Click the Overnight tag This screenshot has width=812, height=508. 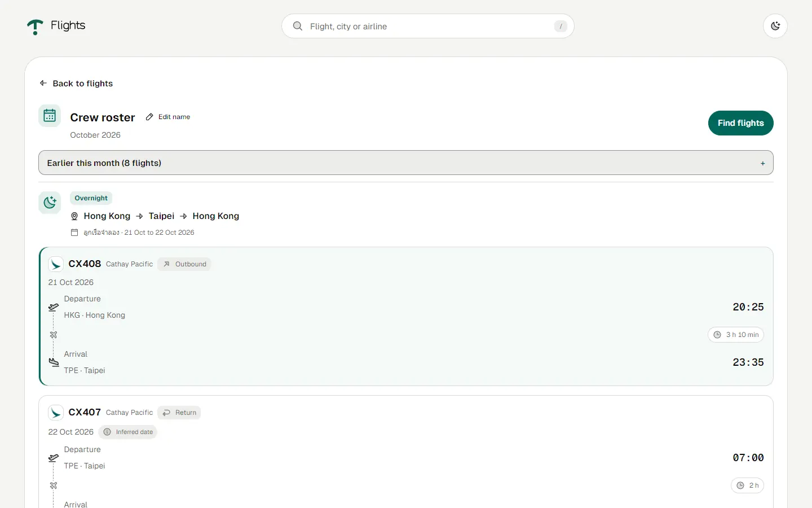click(x=91, y=198)
